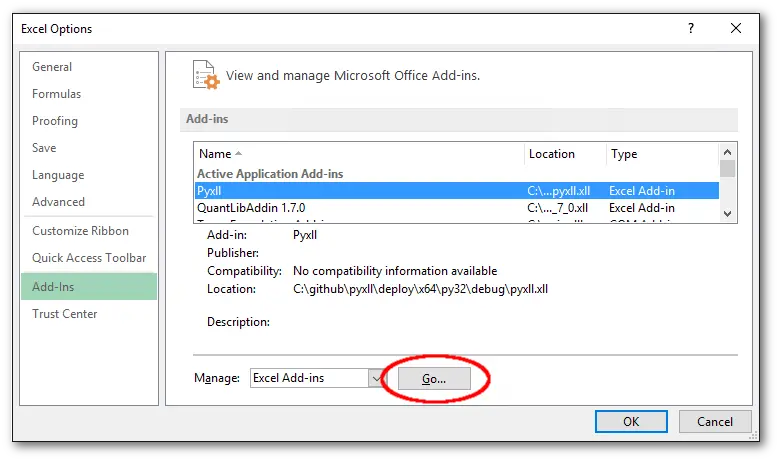This screenshot has width=779, height=461.
Task: Open the Proofing options category
Action: pos(55,121)
